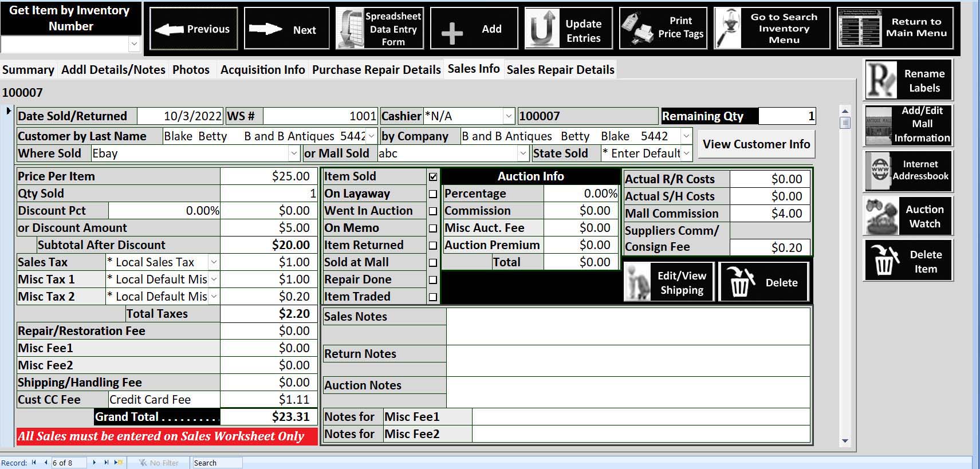Click the Edit/View Shipping icon
The image size is (980, 469).
(637, 282)
